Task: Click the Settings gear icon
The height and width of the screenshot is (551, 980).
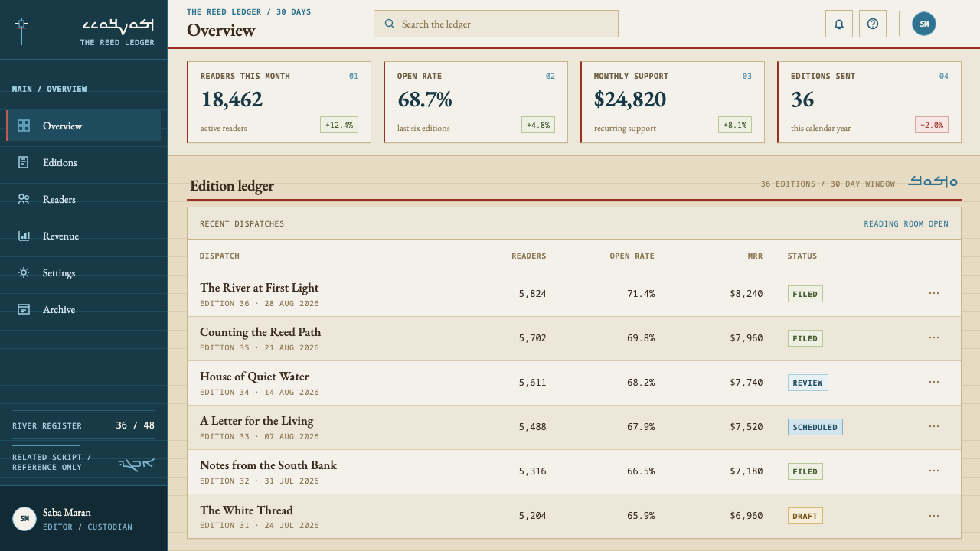Action: tap(24, 272)
